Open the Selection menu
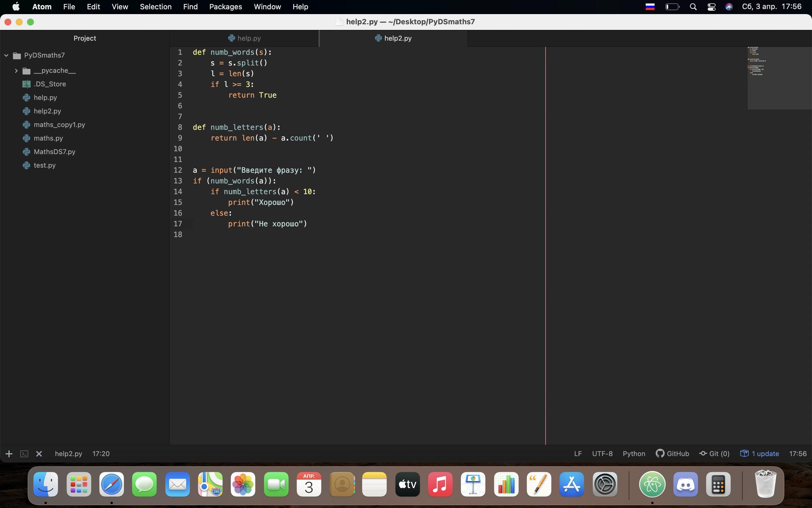The height and width of the screenshot is (508, 812). 156,7
